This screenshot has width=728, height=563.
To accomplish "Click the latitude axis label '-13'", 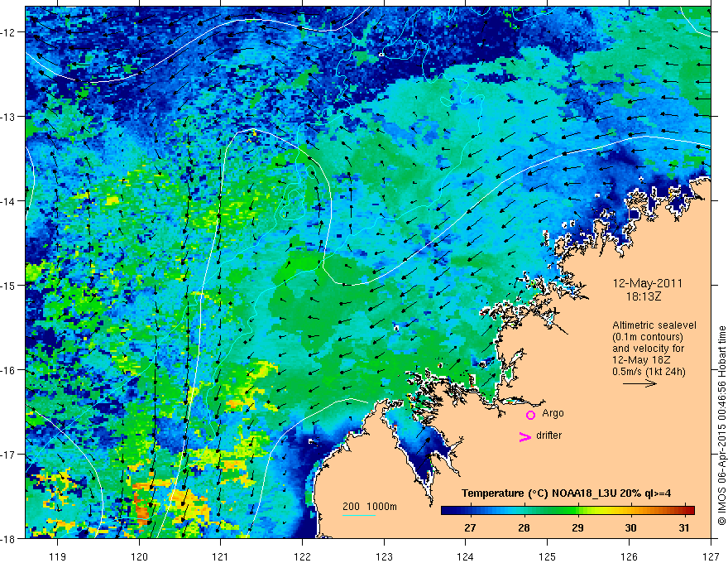I will coord(8,117).
